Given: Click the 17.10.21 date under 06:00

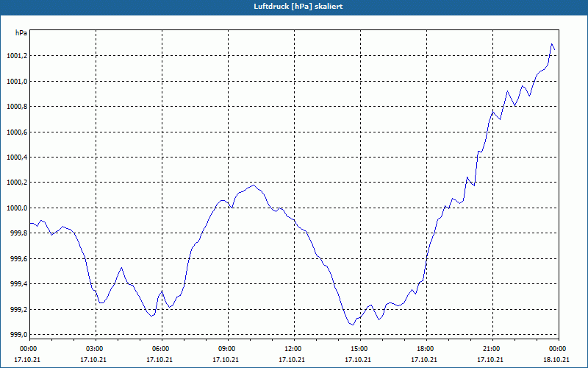Looking at the screenshot, I should point(159,359).
